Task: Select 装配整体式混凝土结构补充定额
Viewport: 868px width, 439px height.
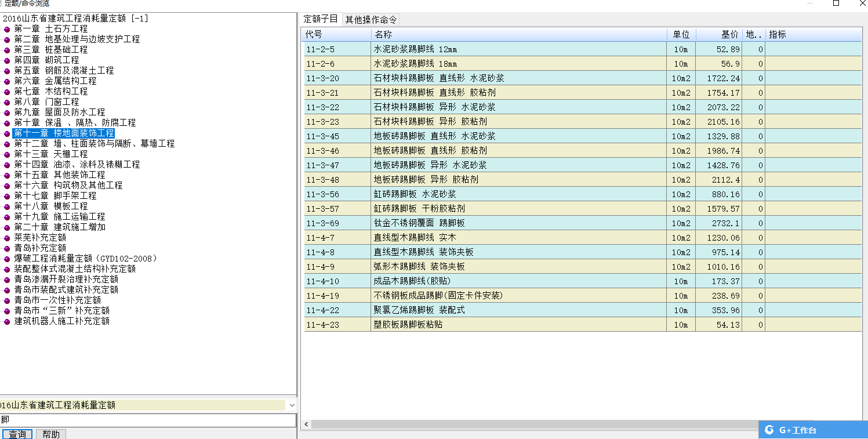Action: [75, 269]
